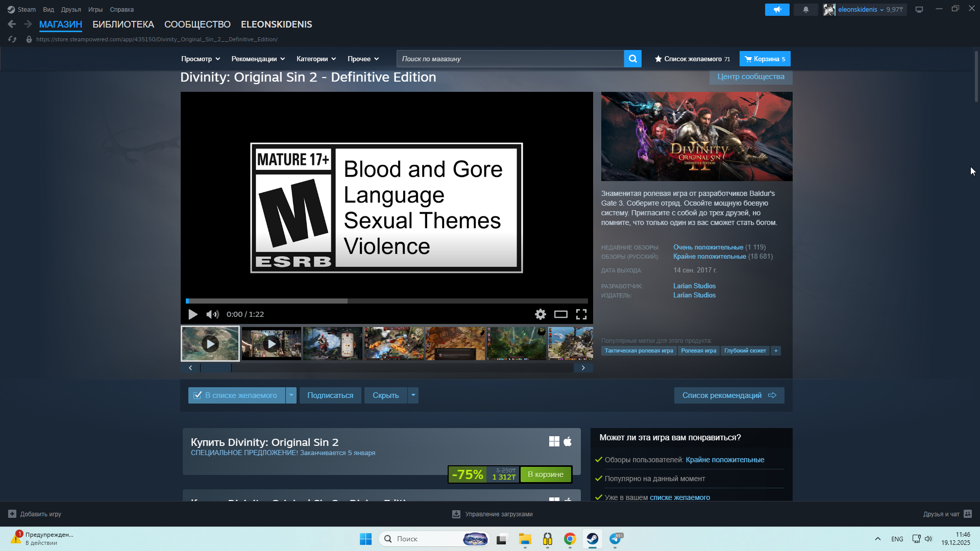Reload the page with refresh icon

(x=12, y=39)
